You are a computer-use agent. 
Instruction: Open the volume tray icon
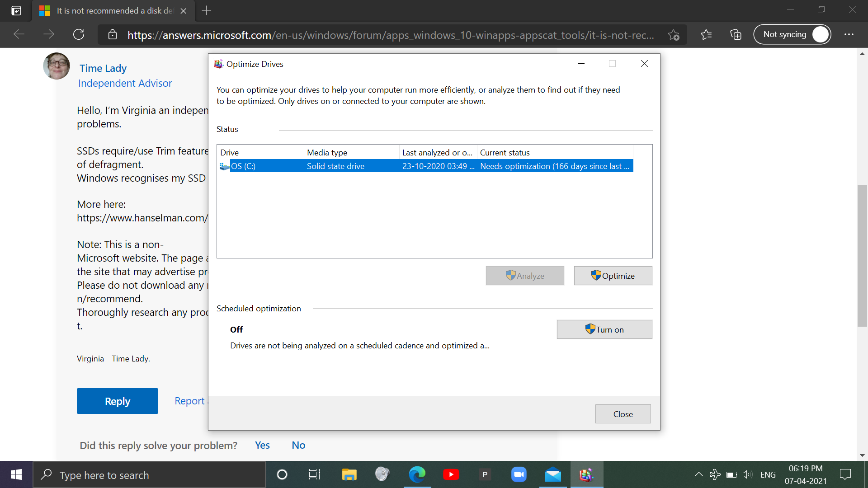(x=747, y=474)
